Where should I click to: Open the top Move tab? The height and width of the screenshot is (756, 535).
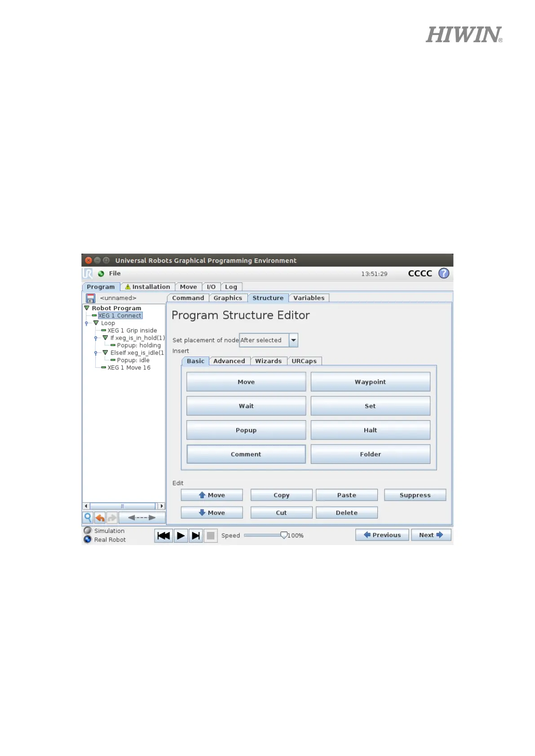coord(189,287)
